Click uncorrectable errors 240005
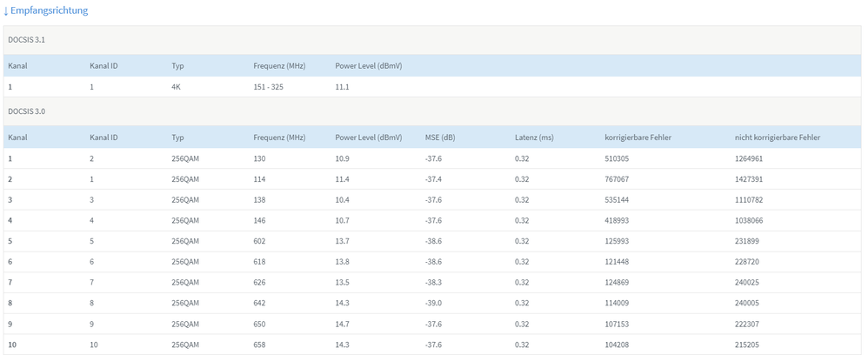Screen dimensions: 868x355 click(x=747, y=304)
